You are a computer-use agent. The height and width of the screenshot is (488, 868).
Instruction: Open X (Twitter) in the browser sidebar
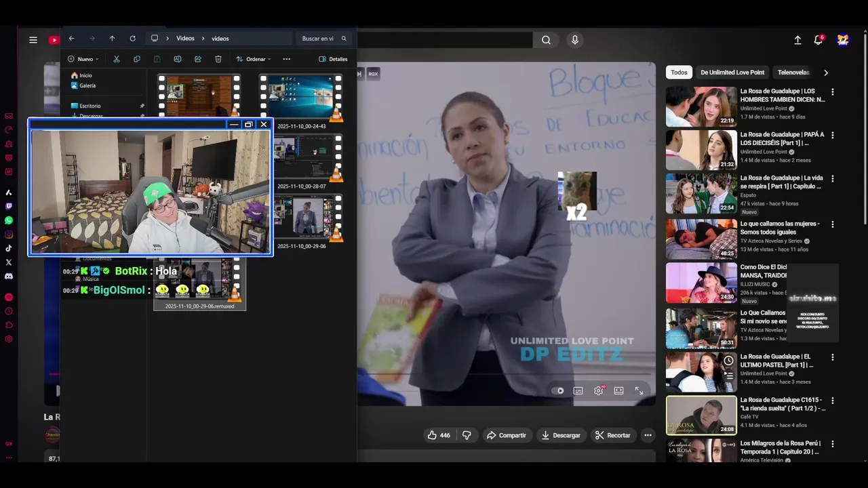pos(9,262)
